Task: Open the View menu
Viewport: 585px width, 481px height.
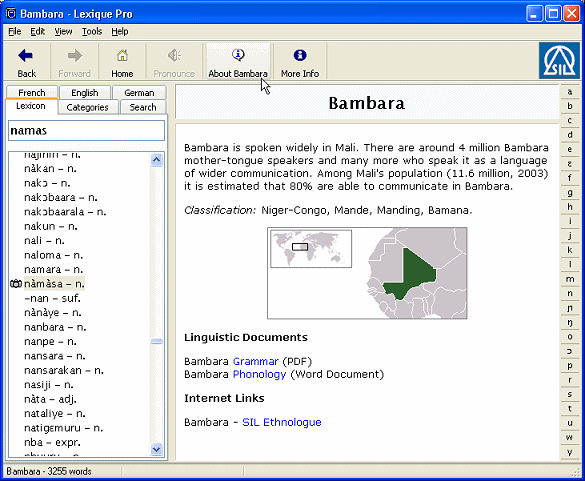Action: (63, 32)
